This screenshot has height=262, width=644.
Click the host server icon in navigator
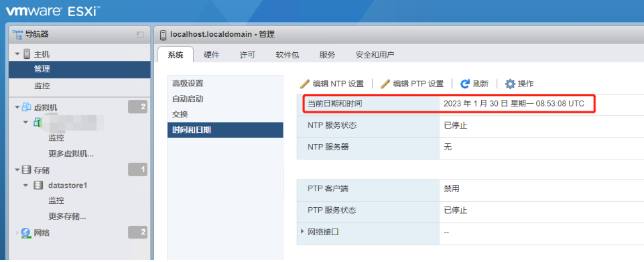click(27, 54)
